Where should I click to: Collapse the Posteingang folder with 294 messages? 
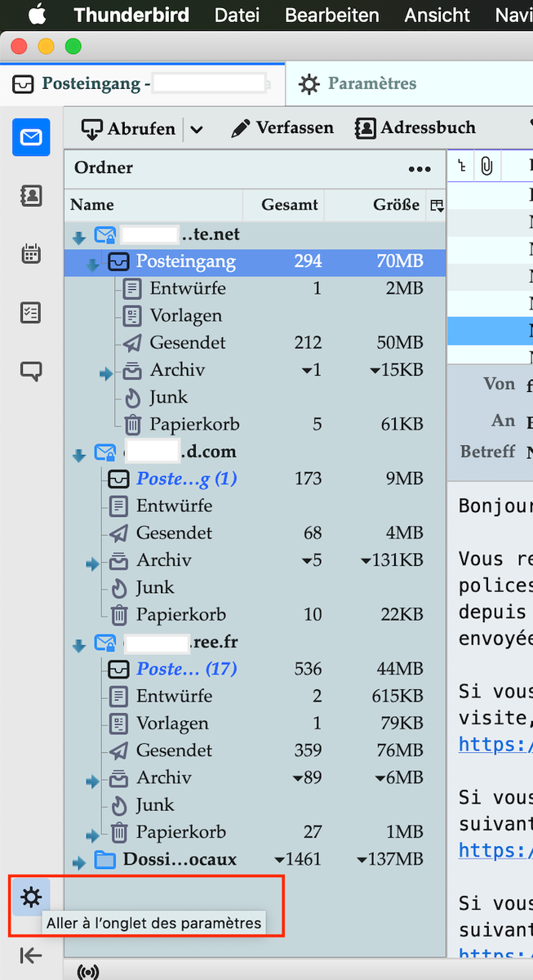pos(92,264)
